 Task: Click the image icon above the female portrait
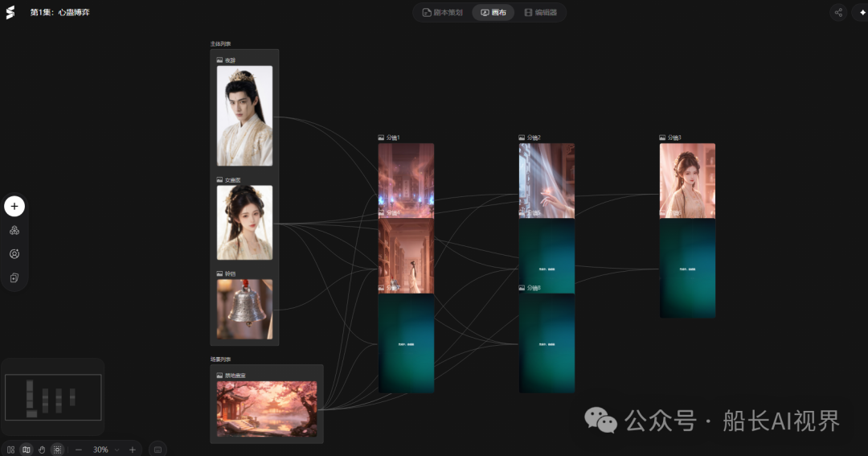219,179
